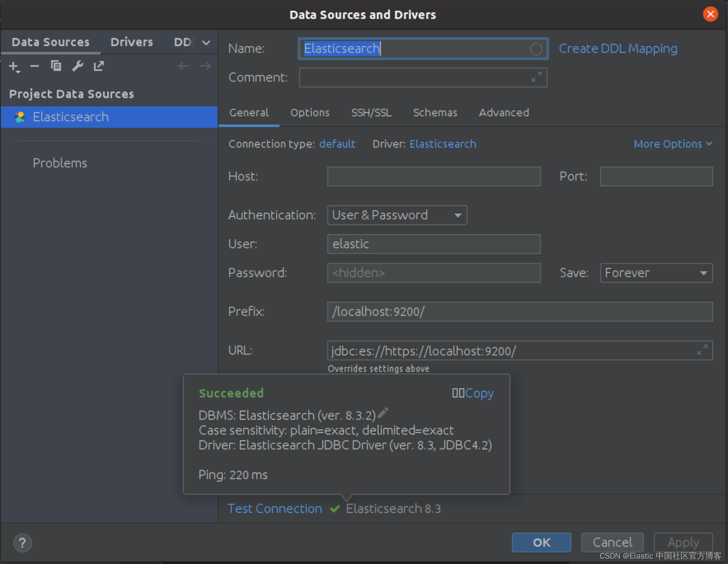
Task: Click pencil icon beside DBMS version
Action: tap(383, 413)
